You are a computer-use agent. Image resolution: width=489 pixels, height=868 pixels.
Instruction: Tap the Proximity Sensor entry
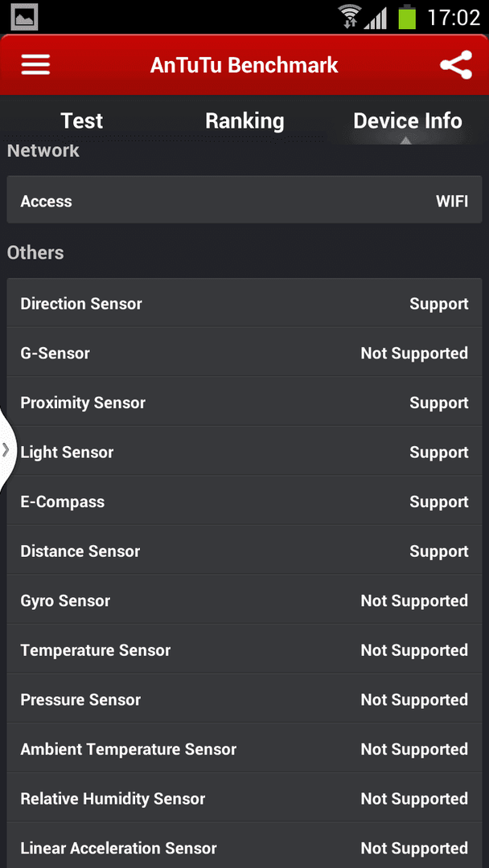244,403
